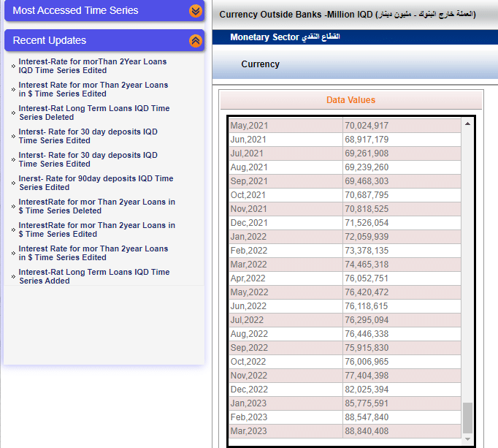The image size is (498, 448).
Task: Click the Currency Outside Banks title bar
Action: coord(348,15)
